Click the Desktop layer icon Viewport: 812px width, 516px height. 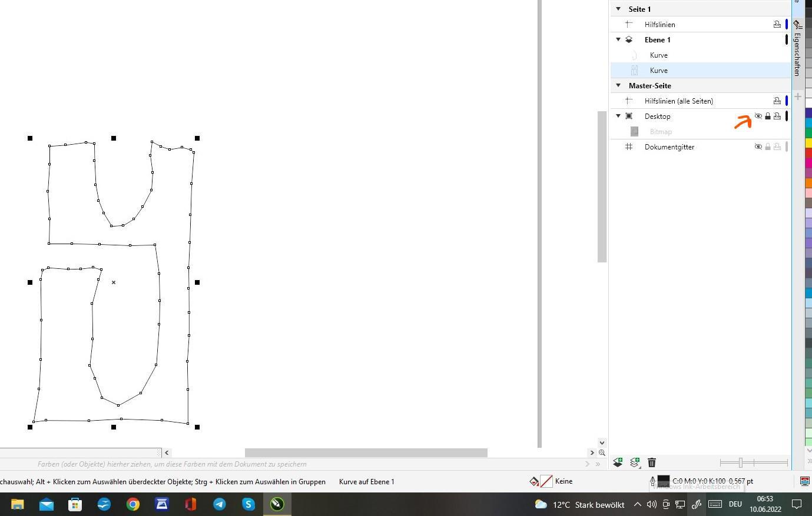tap(629, 116)
